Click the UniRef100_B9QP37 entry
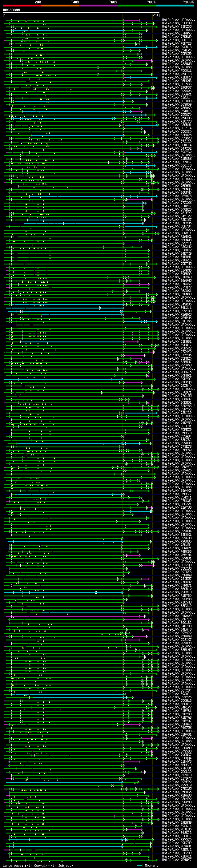Viewport: 197px width, 868px height. pyautogui.click(x=176, y=88)
